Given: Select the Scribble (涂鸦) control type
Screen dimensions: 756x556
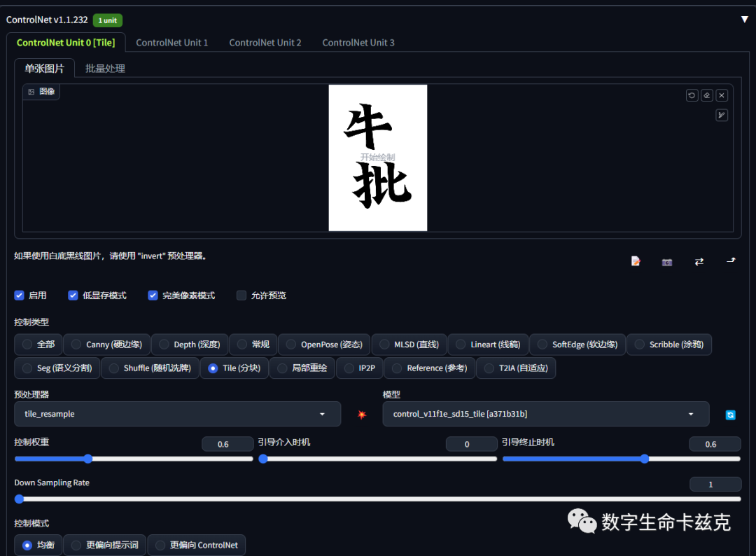Looking at the screenshot, I should (669, 345).
